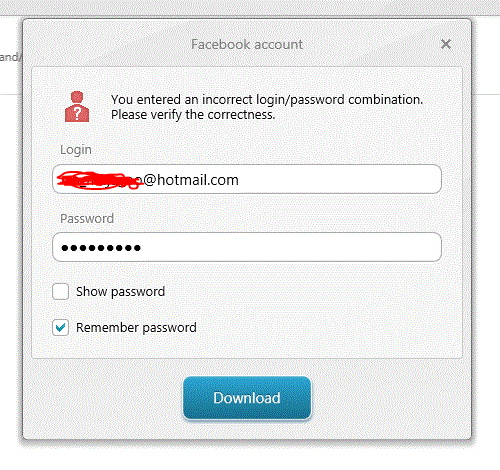
Task: Click the 'Please verify the correctness' text
Action: pos(193,115)
